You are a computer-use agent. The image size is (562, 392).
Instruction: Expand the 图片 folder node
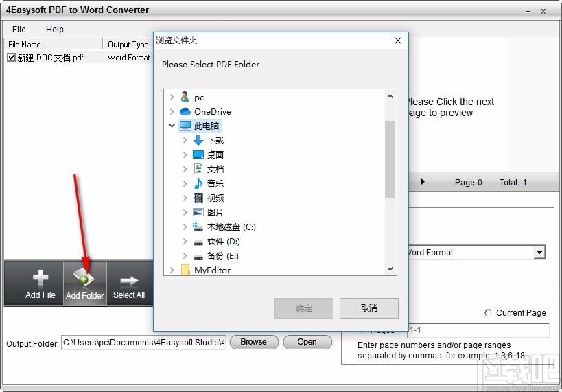tap(185, 212)
